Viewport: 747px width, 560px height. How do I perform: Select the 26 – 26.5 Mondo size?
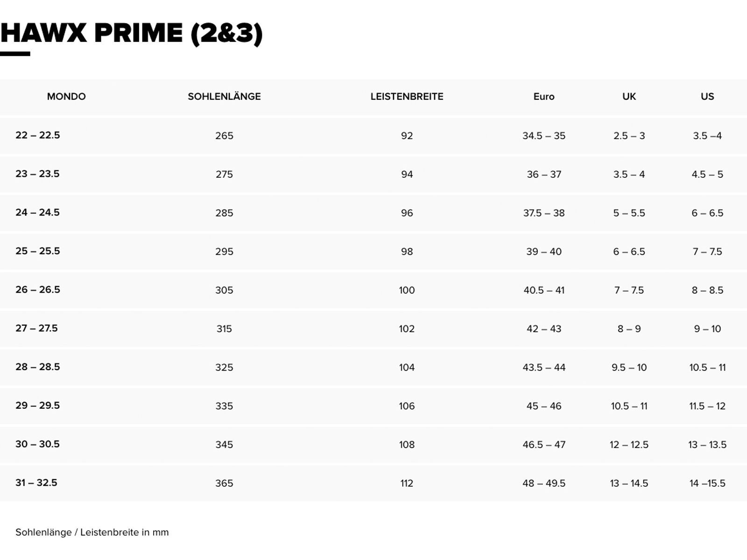click(38, 290)
